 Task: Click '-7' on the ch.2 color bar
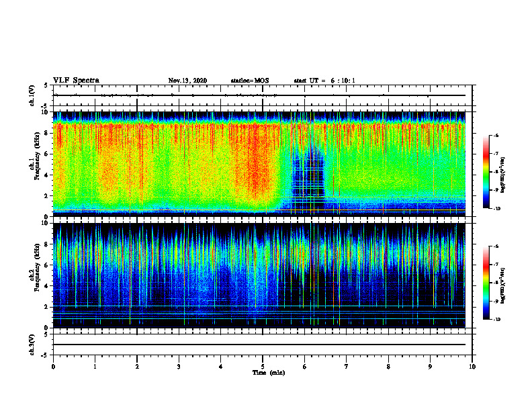(496, 265)
